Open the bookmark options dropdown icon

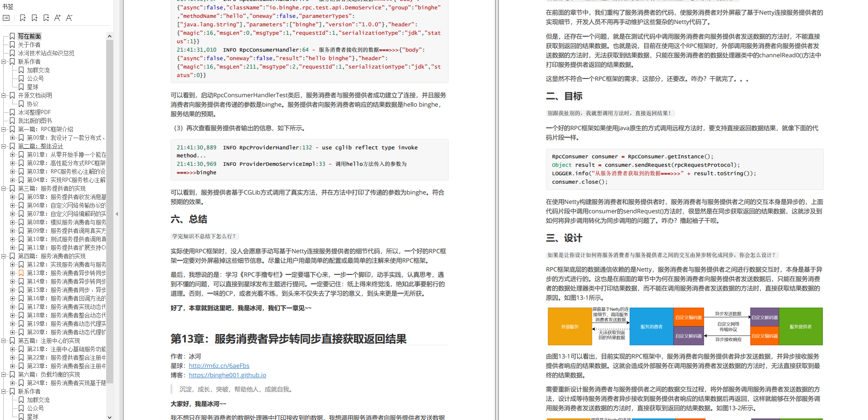tap(46, 18)
